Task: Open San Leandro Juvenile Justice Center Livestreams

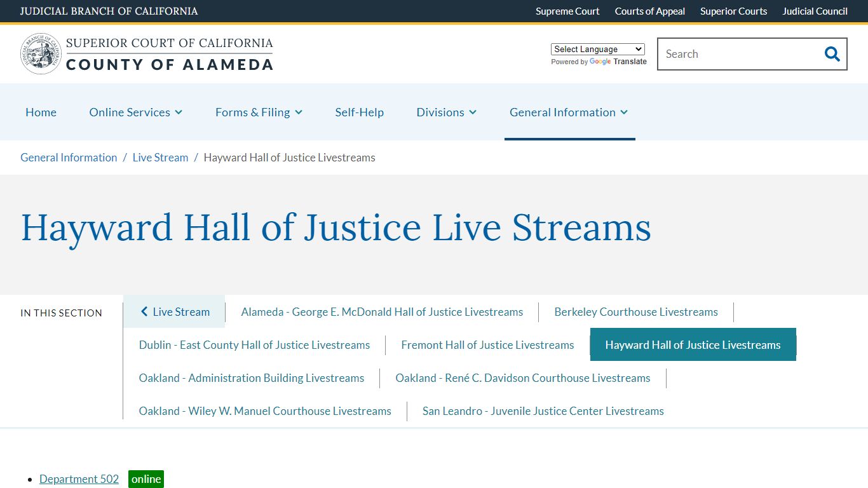Action: point(543,410)
